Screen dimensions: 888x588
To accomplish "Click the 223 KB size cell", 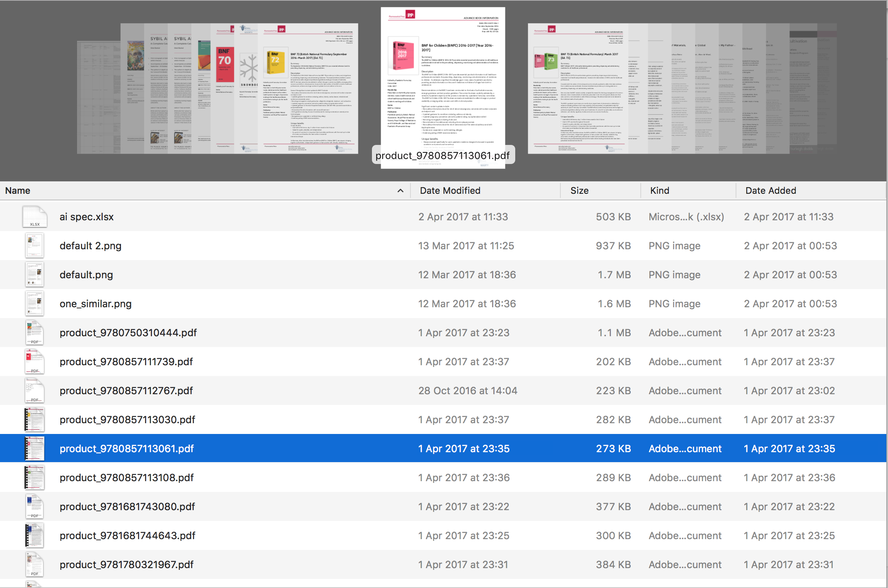I will pos(613,390).
